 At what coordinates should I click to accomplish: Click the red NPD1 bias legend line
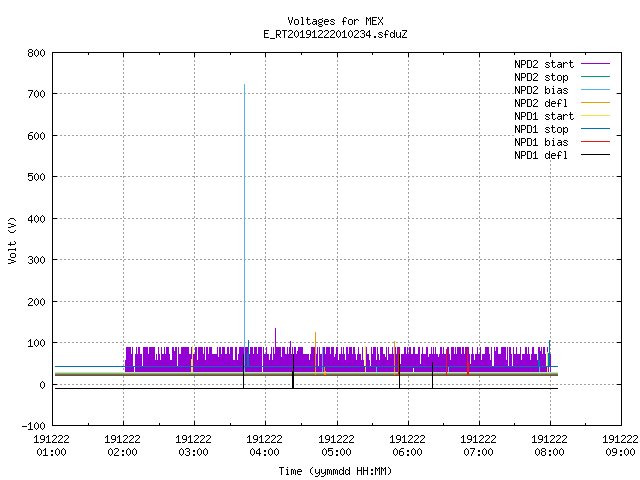pos(596,142)
